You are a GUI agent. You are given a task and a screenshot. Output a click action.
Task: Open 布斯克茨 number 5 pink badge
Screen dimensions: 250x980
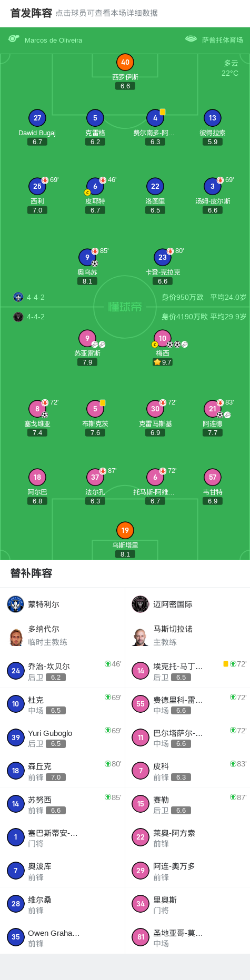coord(95,409)
